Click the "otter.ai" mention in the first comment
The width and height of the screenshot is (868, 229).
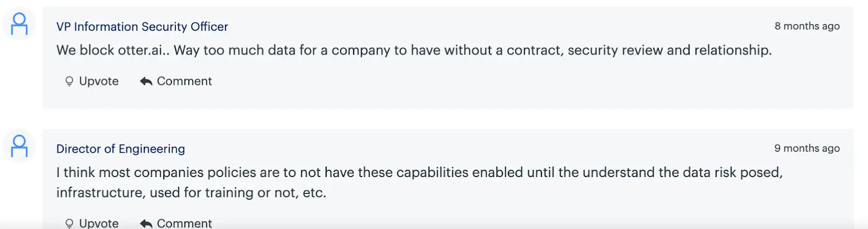click(x=141, y=50)
